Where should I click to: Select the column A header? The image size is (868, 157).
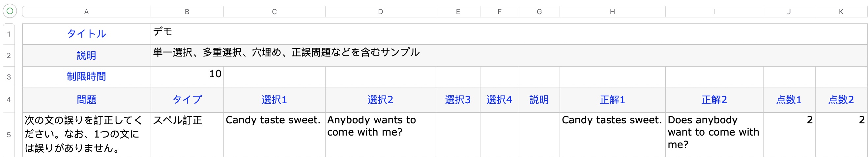pyautogui.click(x=86, y=12)
